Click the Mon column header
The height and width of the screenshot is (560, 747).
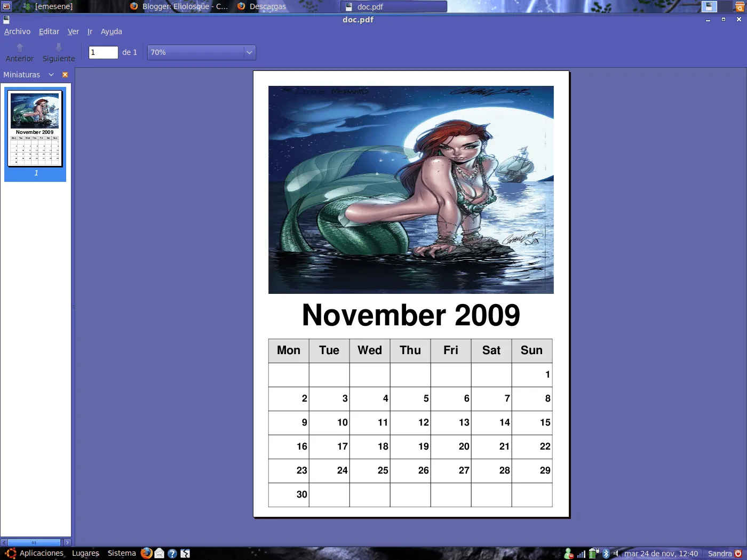(x=289, y=350)
